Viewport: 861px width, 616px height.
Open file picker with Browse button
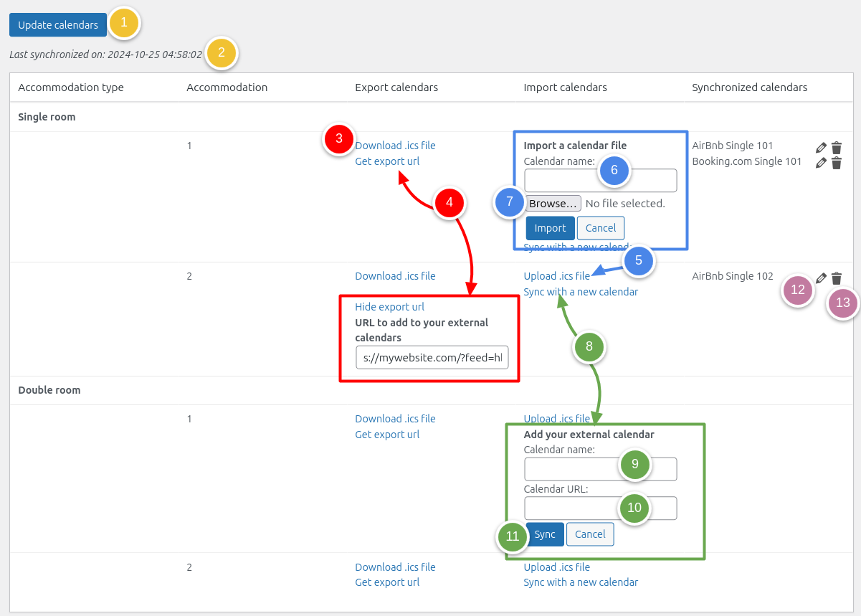[x=553, y=204]
